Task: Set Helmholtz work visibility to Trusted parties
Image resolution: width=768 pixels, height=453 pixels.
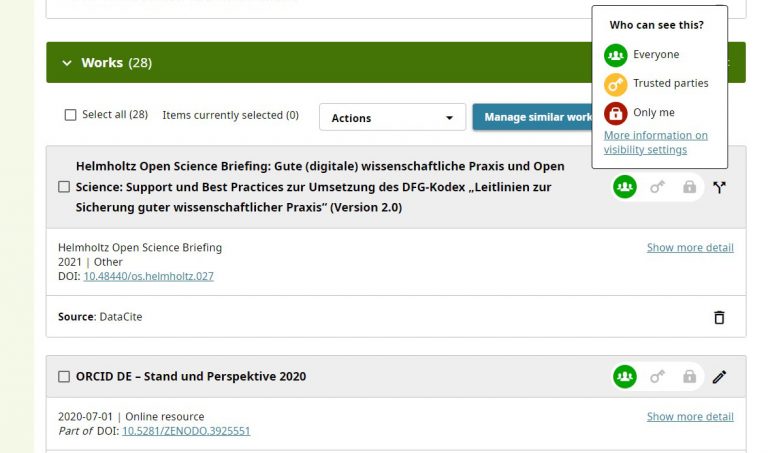Action: tap(657, 187)
